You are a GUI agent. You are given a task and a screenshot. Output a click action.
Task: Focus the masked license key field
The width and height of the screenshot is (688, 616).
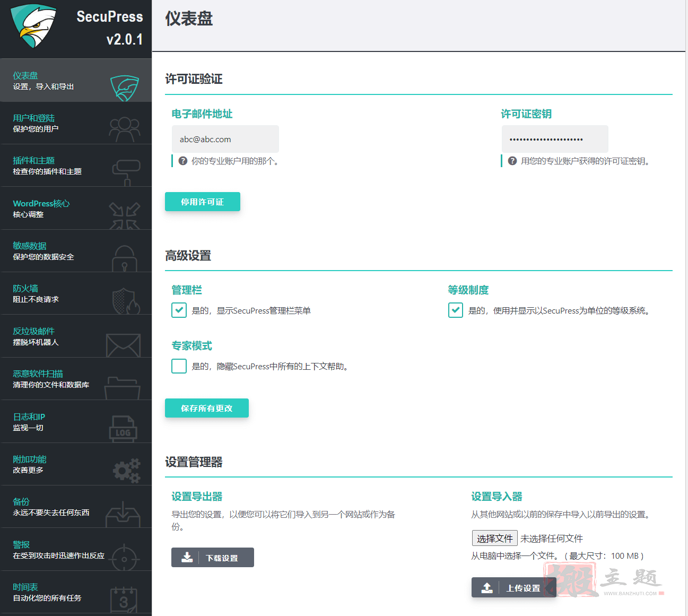point(555,139)
